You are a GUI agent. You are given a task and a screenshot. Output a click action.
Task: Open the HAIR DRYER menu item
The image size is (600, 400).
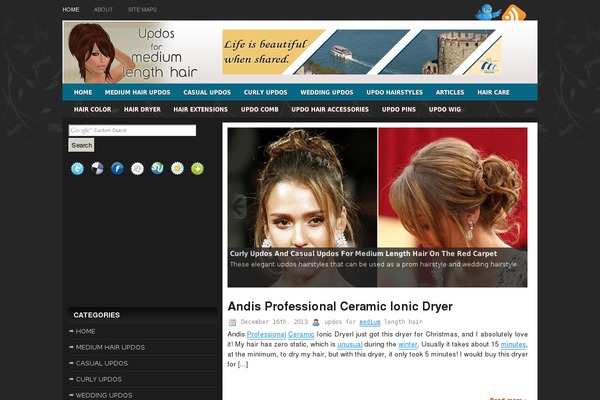(x=142, y=109)
